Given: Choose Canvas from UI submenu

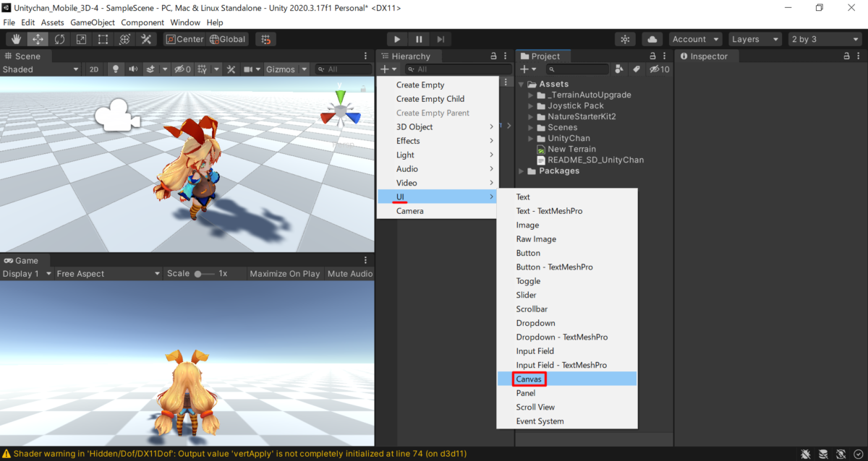Looking at the screenshot, I should [567, 379].
